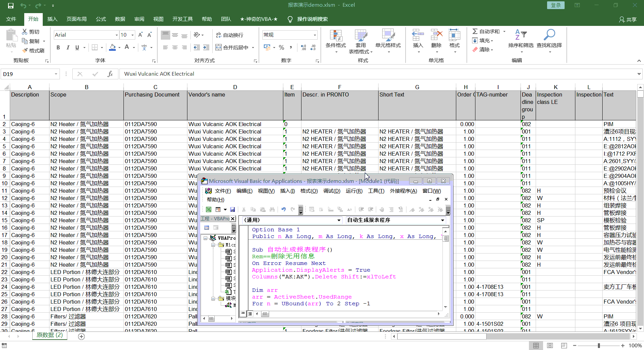Click the Save icon in Excel title bar

[11, 5]
